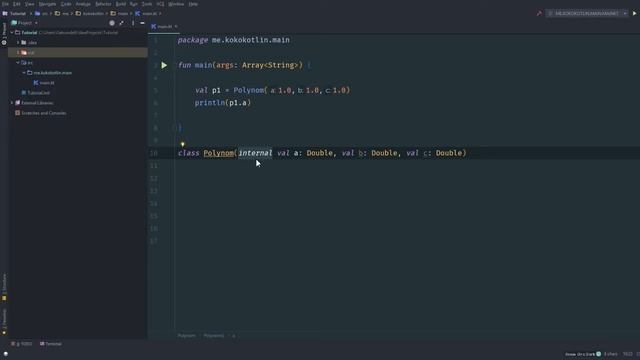The height and width of the screenshot is (360, 640).
Task: Open the View menu
Action: coord(30,4)
